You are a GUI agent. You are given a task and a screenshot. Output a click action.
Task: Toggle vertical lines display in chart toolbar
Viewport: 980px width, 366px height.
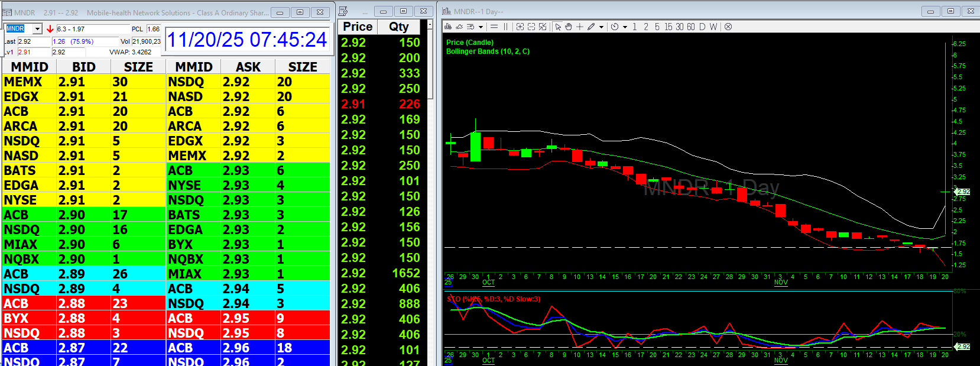(x=505, y=27)
